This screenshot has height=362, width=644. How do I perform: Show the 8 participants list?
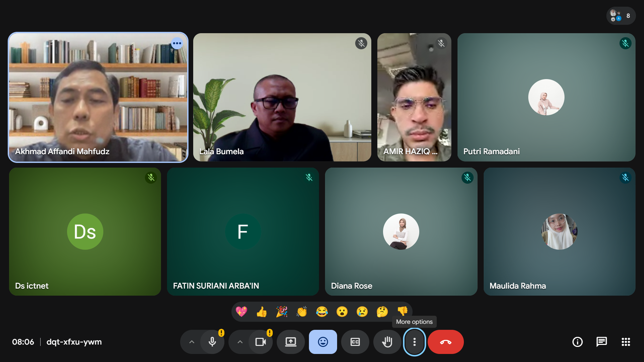621,16
